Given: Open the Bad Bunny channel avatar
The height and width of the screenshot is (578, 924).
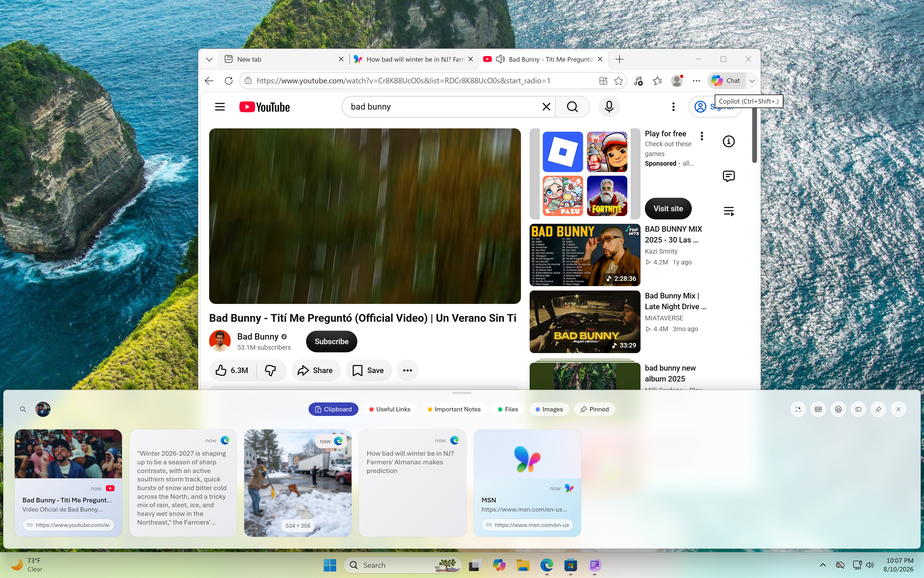Looking at the screenshot, I should click(220, 341).
